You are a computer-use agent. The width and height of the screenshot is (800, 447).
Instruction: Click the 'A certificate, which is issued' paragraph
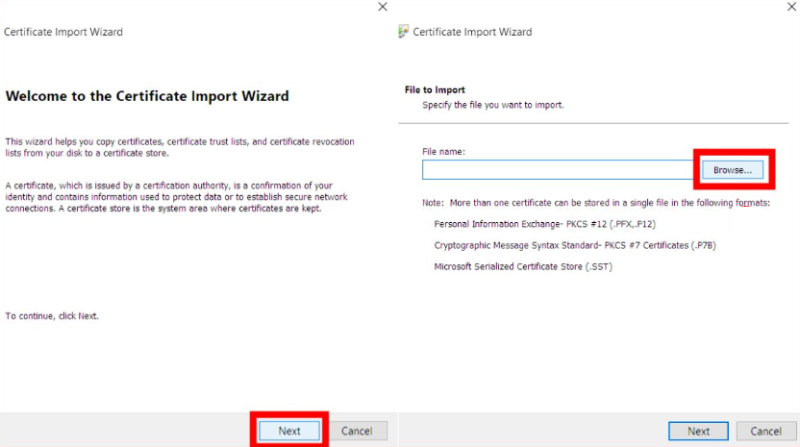tap(177, 197)
